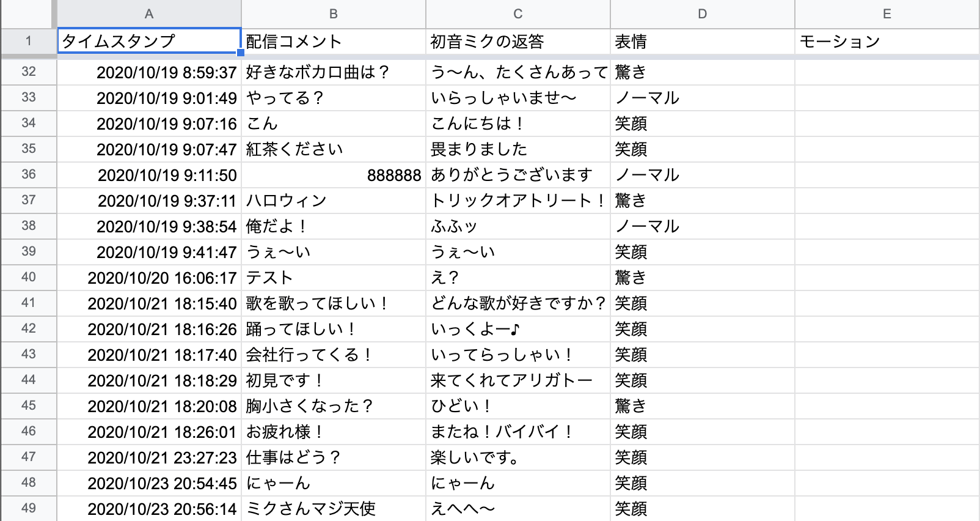980x521 pixels.
Task: Click cell 紅茶ください
Action: pyautogui.click(x=334, y=149)
